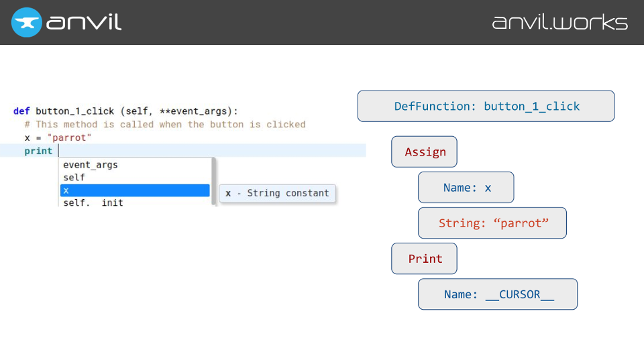Click the Name: x node
This screenshot has height=362, width=644.
point(466,188)
